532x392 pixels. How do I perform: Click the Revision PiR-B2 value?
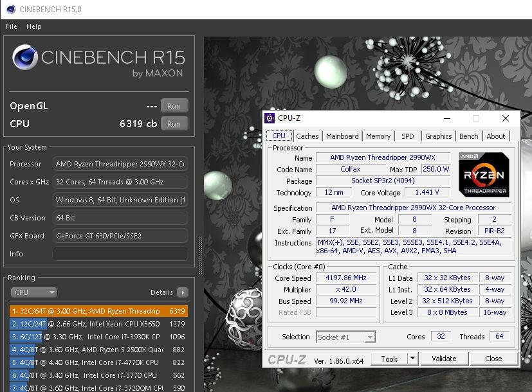click(x=495, y=231)
